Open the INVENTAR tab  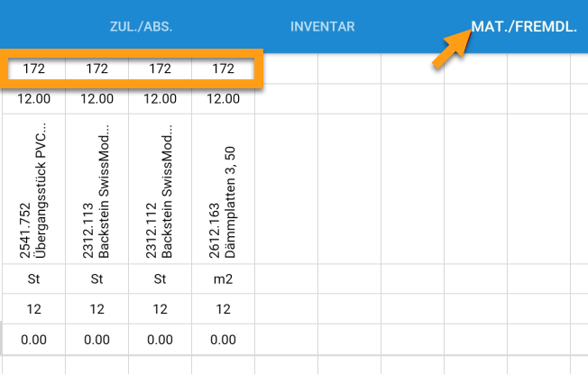[323, 27]
